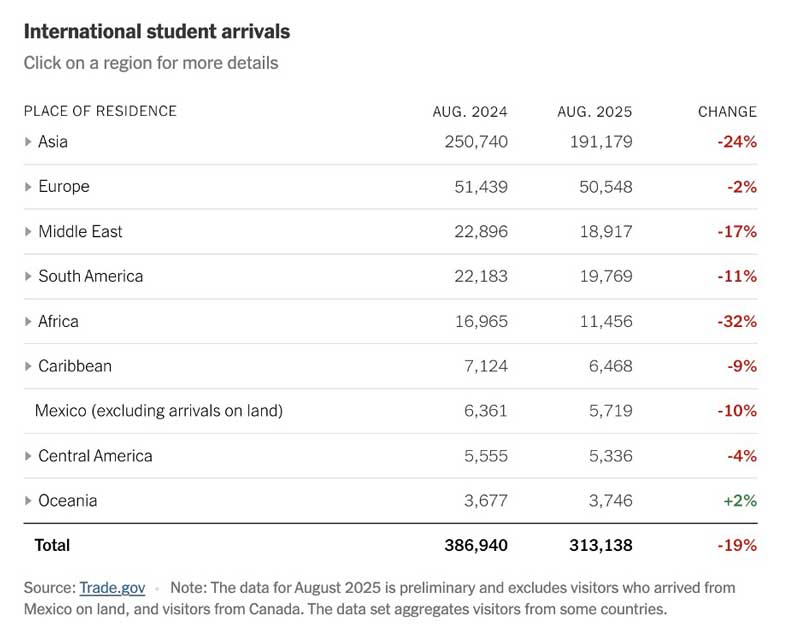This screenshot has width=800, height=636.
Task: Expand the Middle East row arrow
Action: click(x=28, y=232)
